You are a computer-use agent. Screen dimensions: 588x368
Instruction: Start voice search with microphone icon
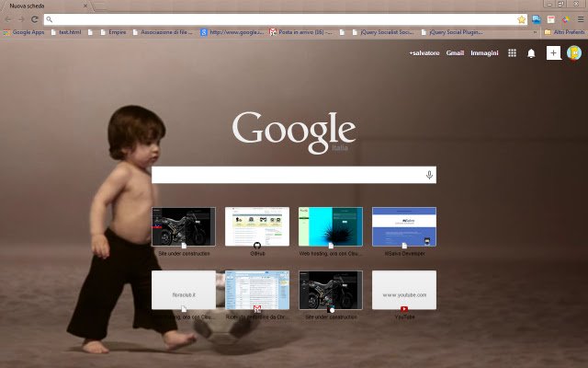429,175
